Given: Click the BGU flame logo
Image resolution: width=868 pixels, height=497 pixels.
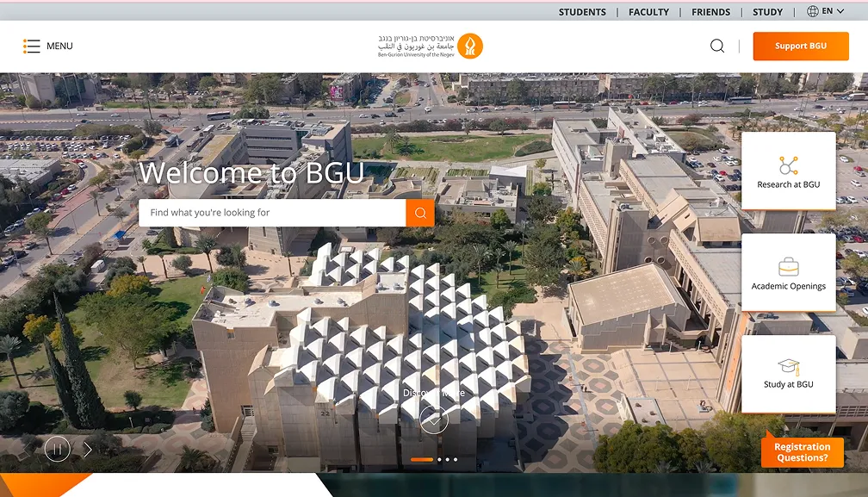Looking at the screenshot, I should [470, 46].
